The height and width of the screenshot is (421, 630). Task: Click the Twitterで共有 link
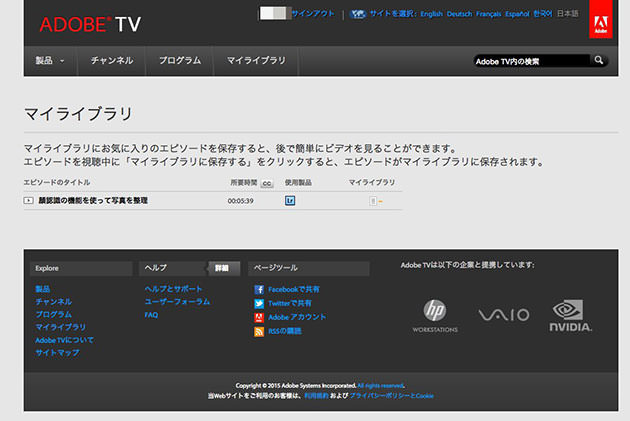[x=290, y=303]
